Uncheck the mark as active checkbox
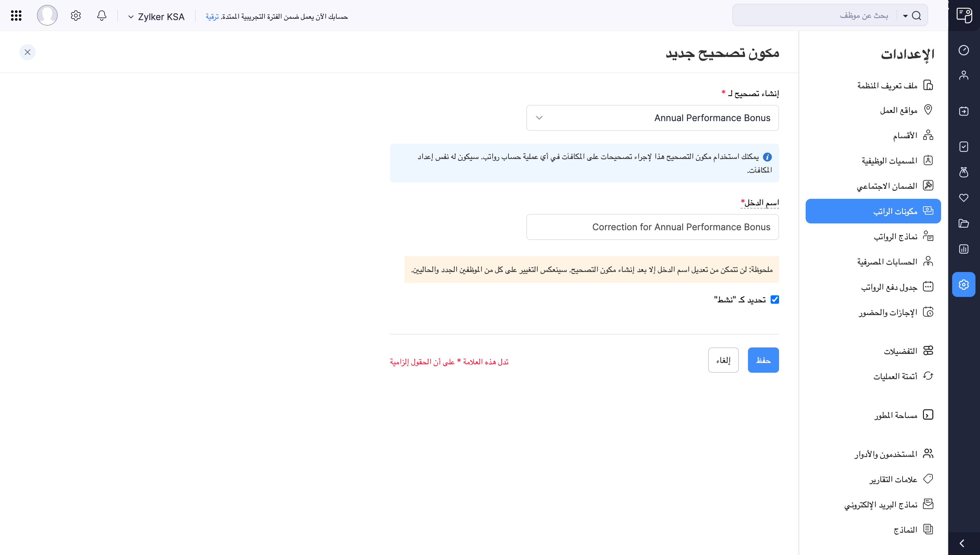980x555 pixels. [775, 300]
